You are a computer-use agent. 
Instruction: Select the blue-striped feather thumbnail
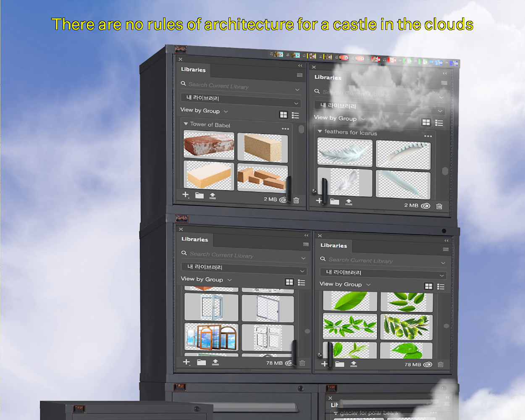403,155
